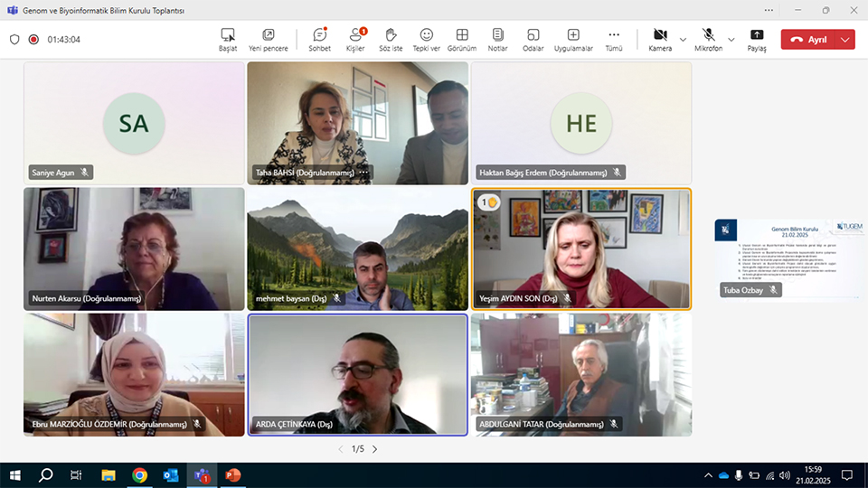The height and width of the screenshot is (488, 868).
Task: Raise hand with Söz iste
Action: pyautogui.click(x=391, y=39)
